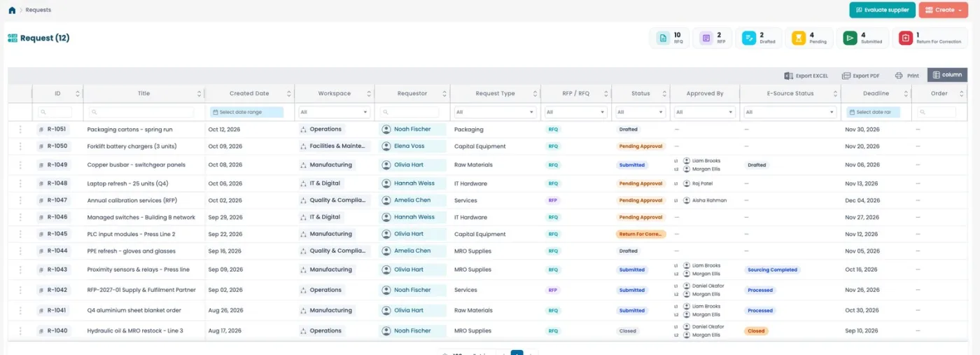980x355 pixels.
Task: Click the Facilities & Maintenance workspace tag
Action: (x=334, y=146)
